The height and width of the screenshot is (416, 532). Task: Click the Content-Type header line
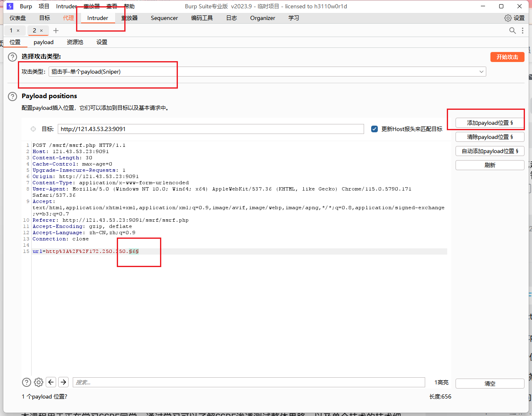pyautogui.click(x=111, y=183)
